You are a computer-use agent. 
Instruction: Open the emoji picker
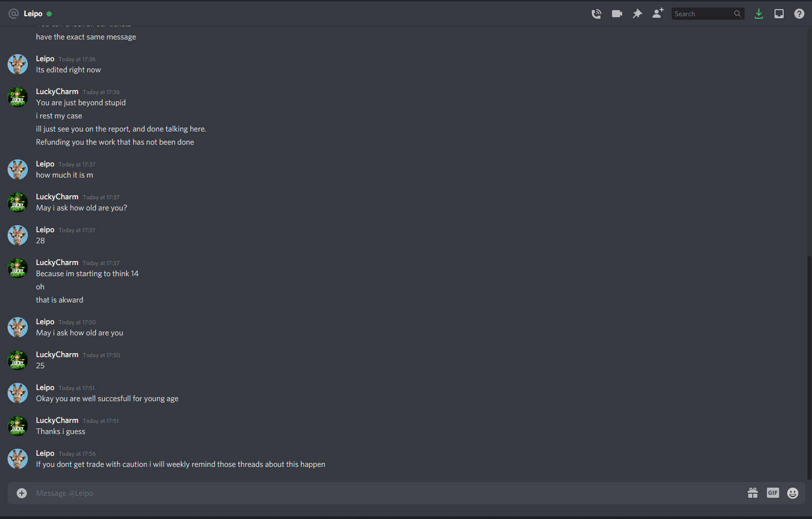[793, 493]
